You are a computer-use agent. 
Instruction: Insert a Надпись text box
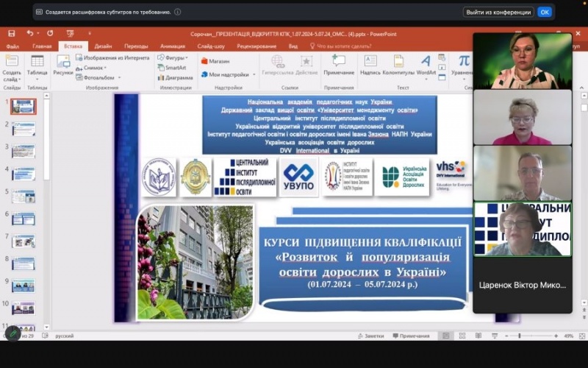pos(370,65)
